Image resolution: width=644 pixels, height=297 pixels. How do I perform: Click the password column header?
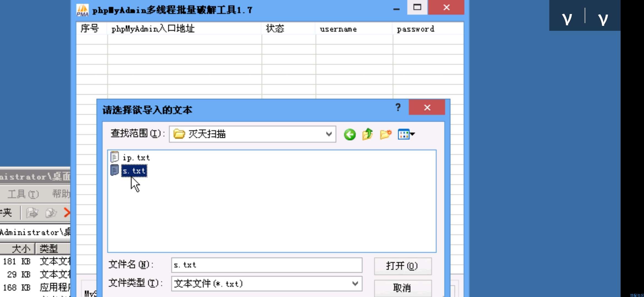click(x=428, y=29)
